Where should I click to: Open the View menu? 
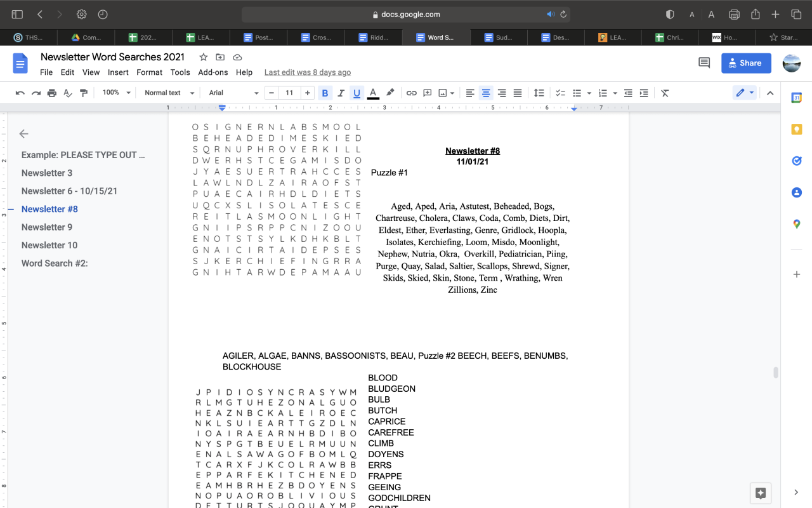[91, 72]
